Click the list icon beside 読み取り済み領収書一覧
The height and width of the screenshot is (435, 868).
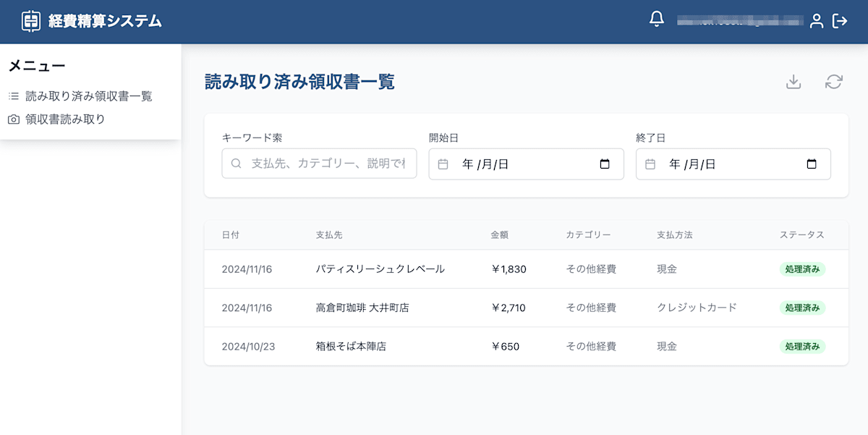click(14, 96)
